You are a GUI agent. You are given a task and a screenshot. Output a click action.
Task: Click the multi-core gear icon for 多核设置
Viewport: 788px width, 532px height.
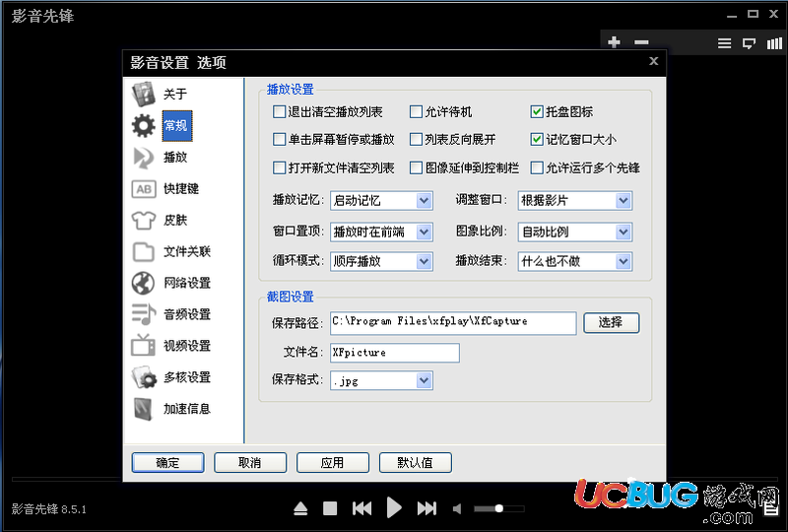pos(144,377)
